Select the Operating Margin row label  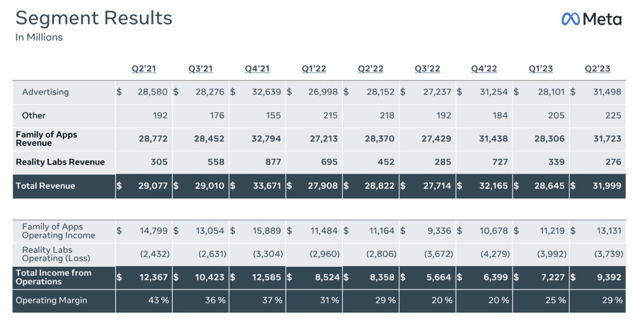[52, 300]
